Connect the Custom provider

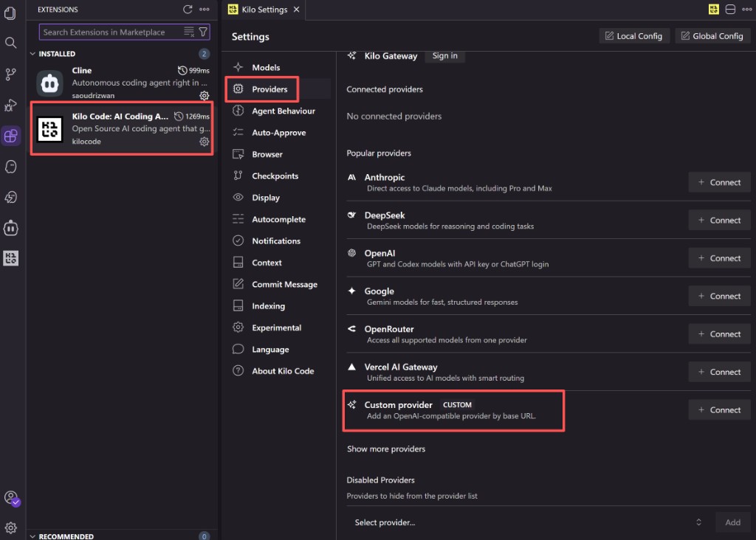pyautogui.click(x=719, y=410)
